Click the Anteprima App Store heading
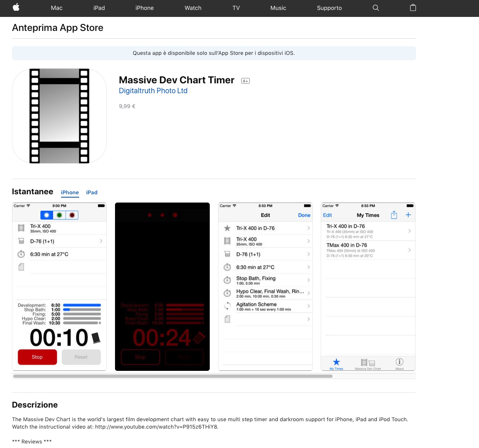Screen dimensions: 479x448 tap(57, 28)
